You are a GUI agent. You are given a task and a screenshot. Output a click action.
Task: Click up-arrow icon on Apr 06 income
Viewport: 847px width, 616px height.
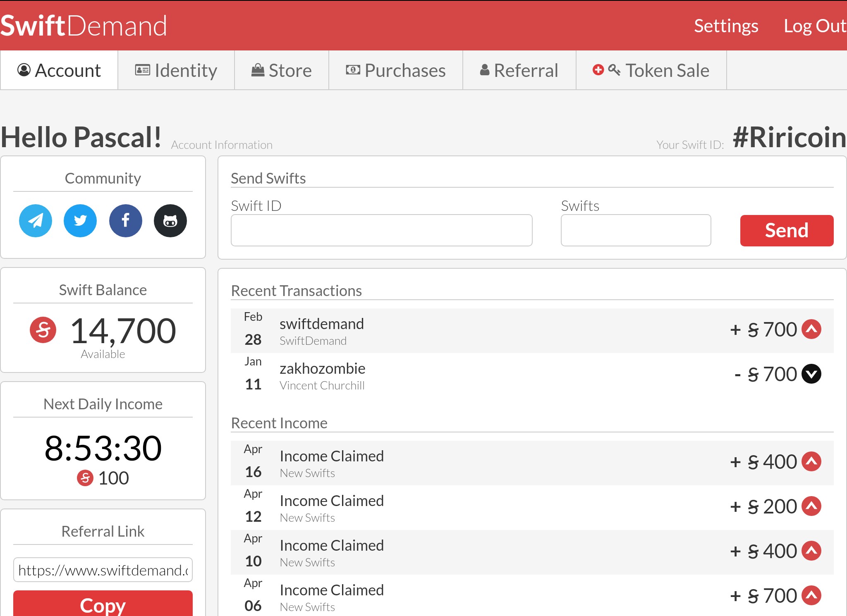811,596
